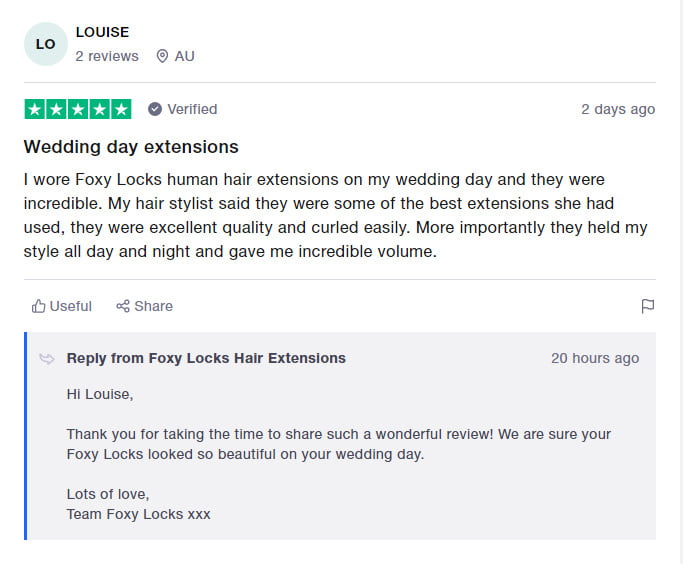Click the location pin icon next to AU
The width and height of the screenshot is (683, 564).
(x=162, y=56)
